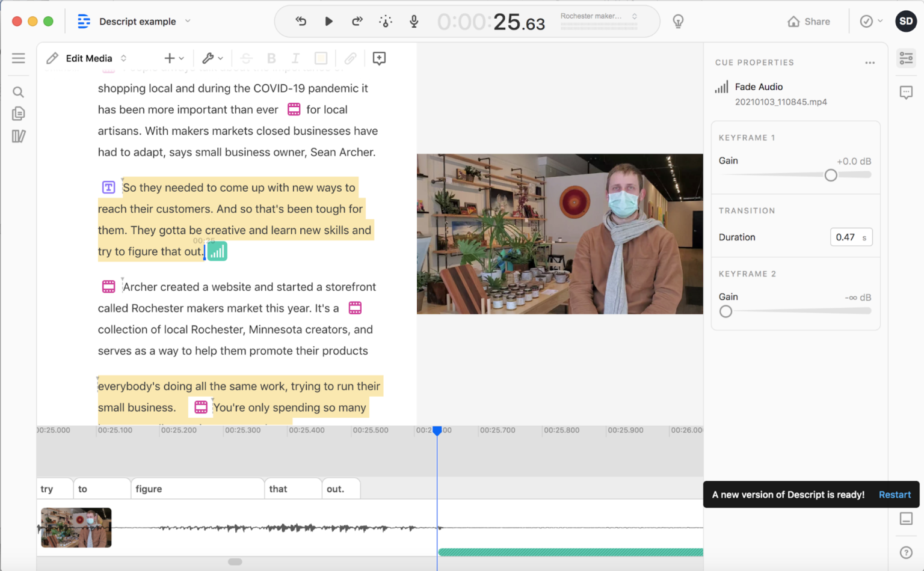This screenshot has width=924, height=571.
Task: Adjust the Keyframe 2 Gain slider
Action: click(725, 311)
